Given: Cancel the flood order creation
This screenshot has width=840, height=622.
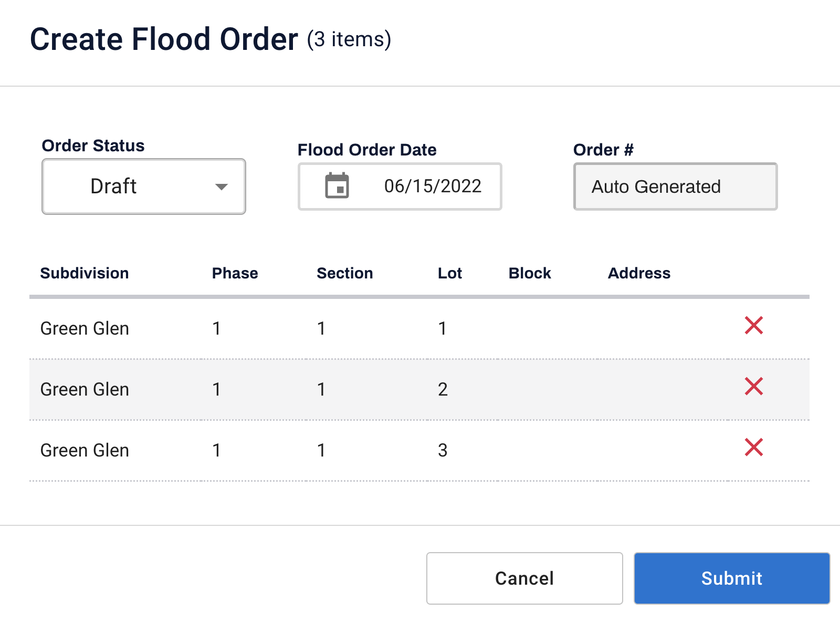Looking at the screenshot, I should 523,578.
